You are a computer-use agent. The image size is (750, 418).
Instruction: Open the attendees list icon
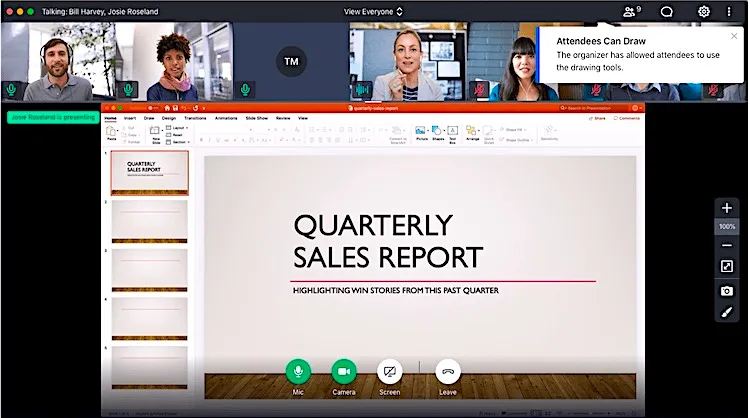pyautogui.click(x=630, y=11)
